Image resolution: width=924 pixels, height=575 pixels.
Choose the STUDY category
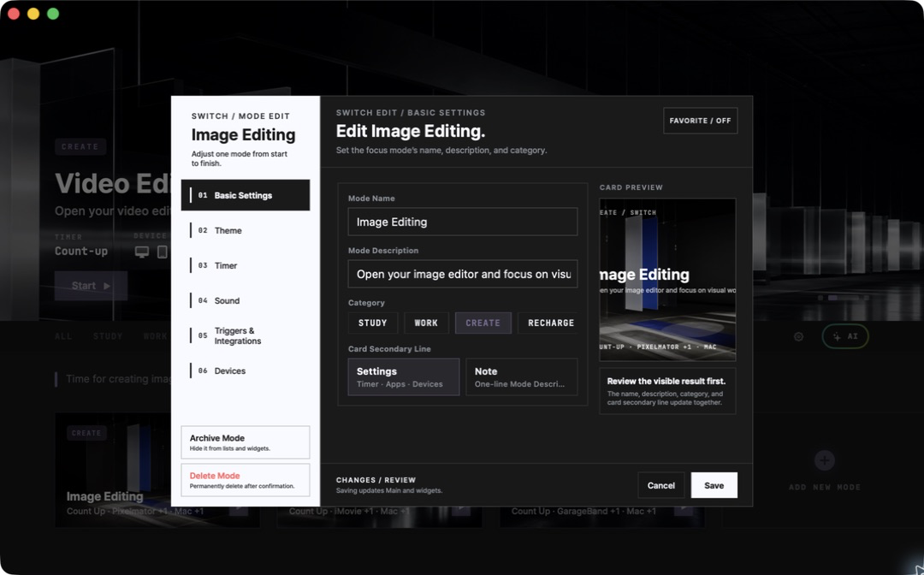(x=372, y=323)
